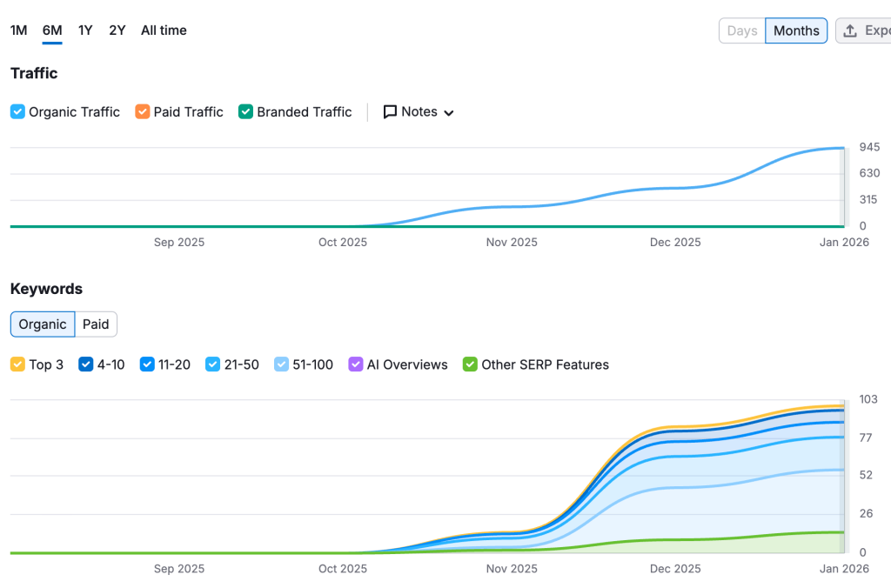891x588 pixels.
Task: Select the 2Y time range
Action: [117, 30]
